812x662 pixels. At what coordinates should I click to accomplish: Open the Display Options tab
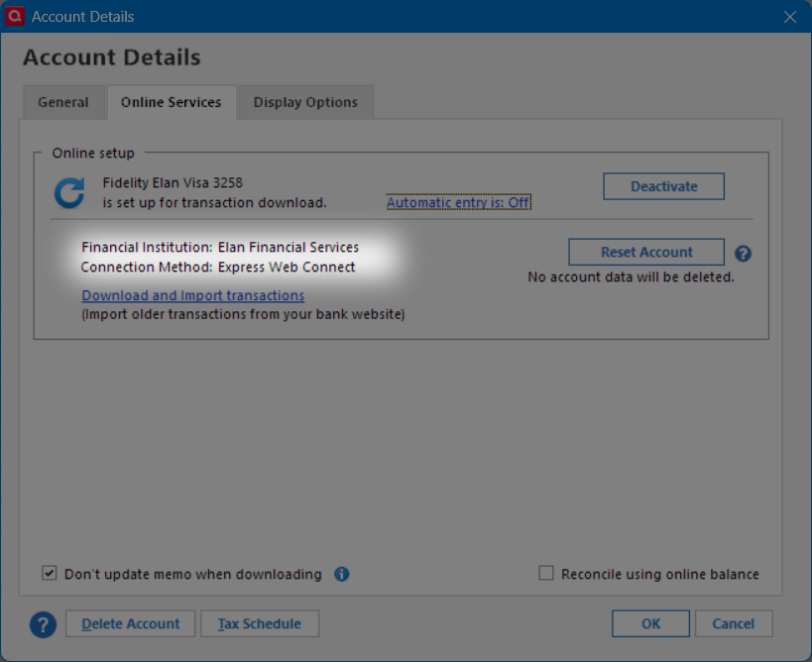[x=305, y=102]
